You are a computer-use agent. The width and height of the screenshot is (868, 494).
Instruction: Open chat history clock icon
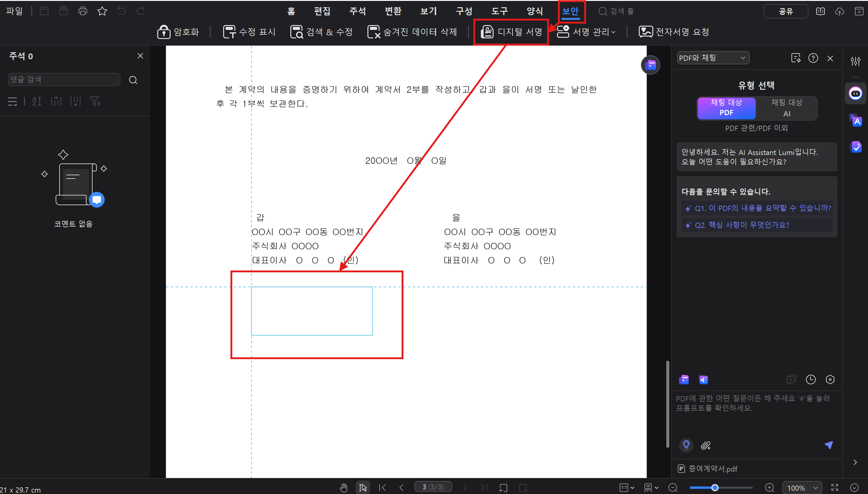(811, 379)
